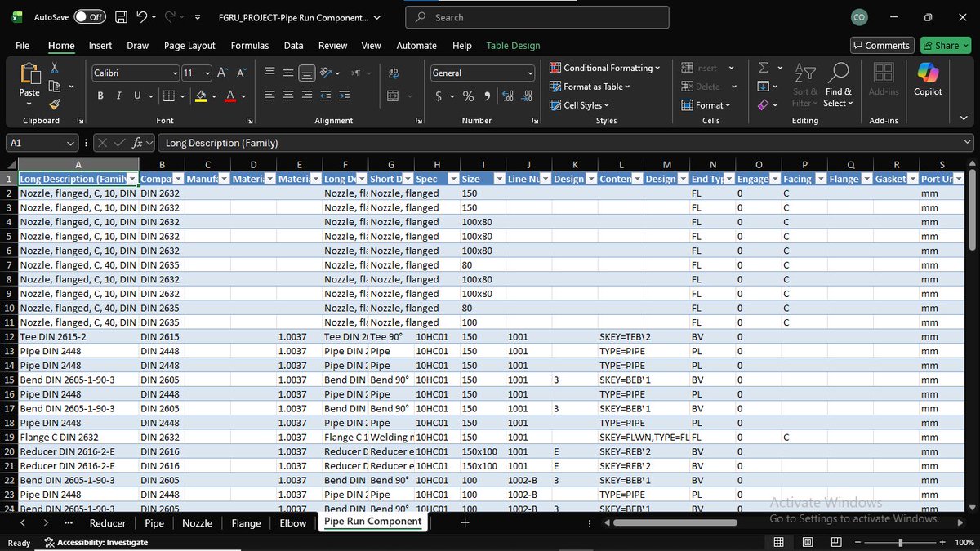Toggle Align Right alignment
980x551 pixels.
(x=306, y=96)
